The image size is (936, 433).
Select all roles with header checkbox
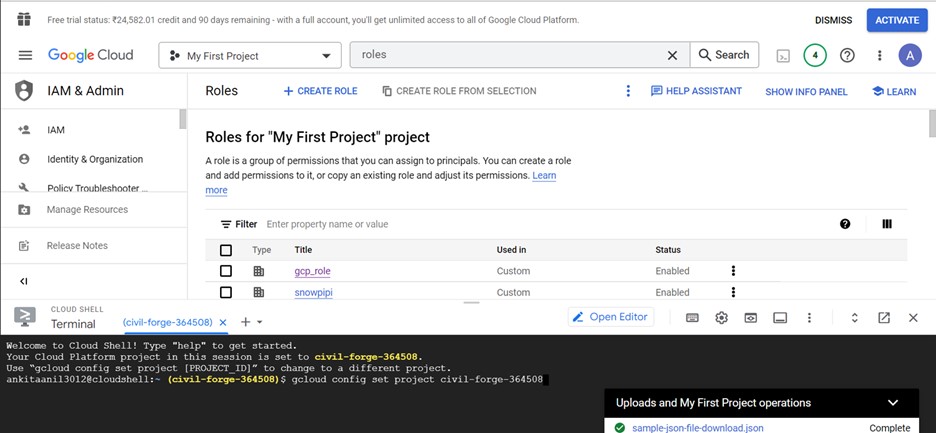[226, 250]
